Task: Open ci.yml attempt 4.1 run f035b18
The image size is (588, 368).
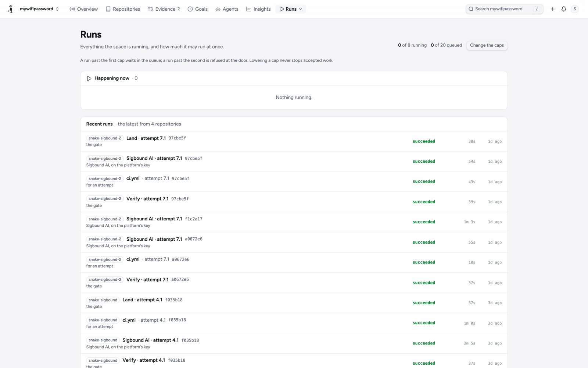Action: point(294,323)
